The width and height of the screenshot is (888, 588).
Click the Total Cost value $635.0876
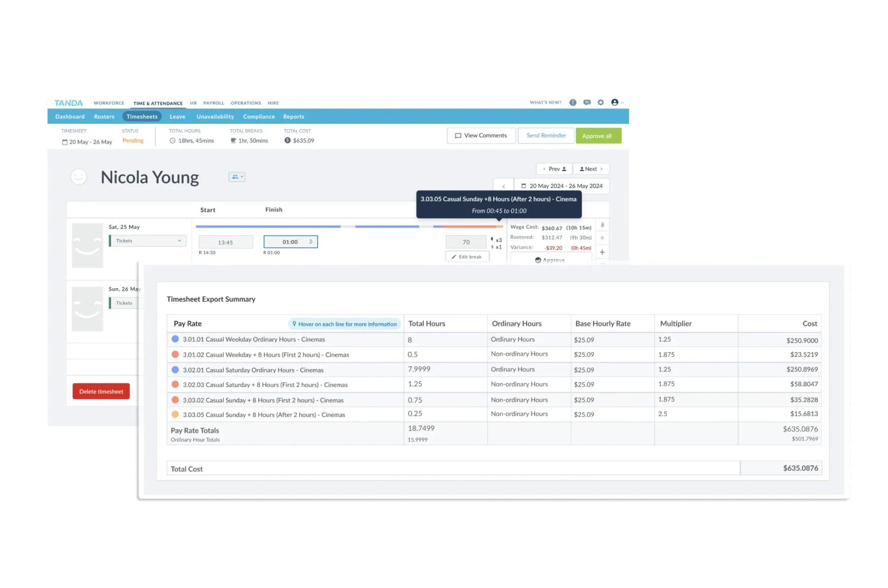tap(800, 468)
